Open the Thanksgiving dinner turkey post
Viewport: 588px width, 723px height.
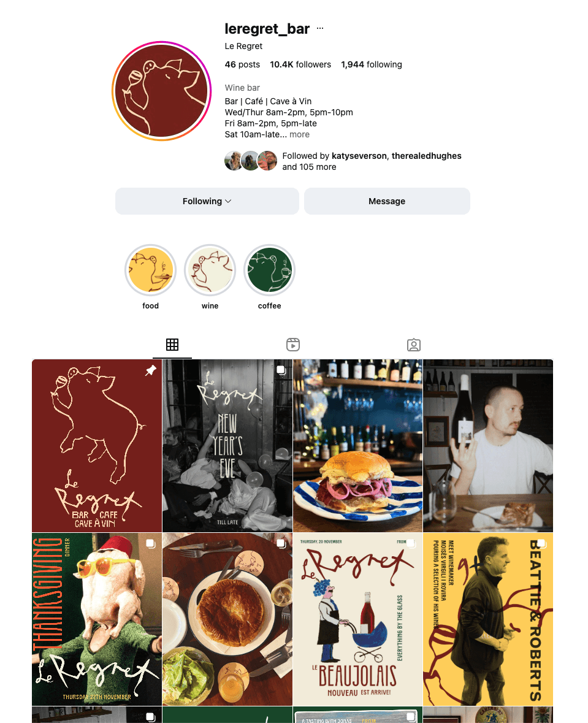coord(97,619)
